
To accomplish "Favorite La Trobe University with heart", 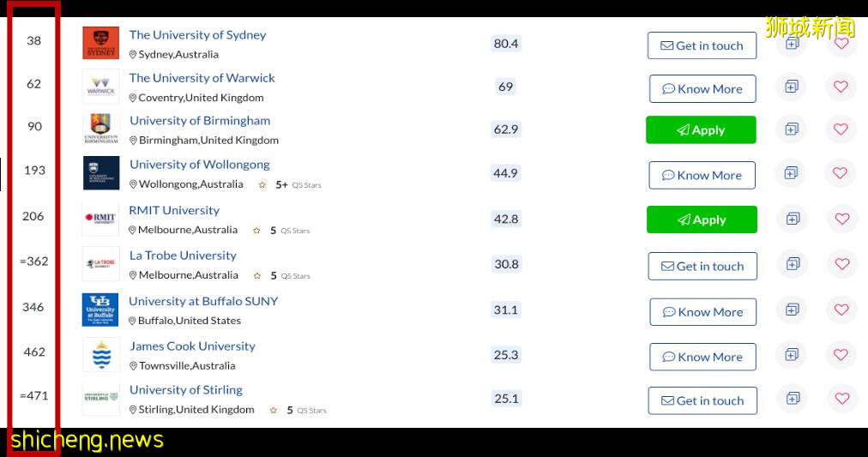I will [841, 264].
